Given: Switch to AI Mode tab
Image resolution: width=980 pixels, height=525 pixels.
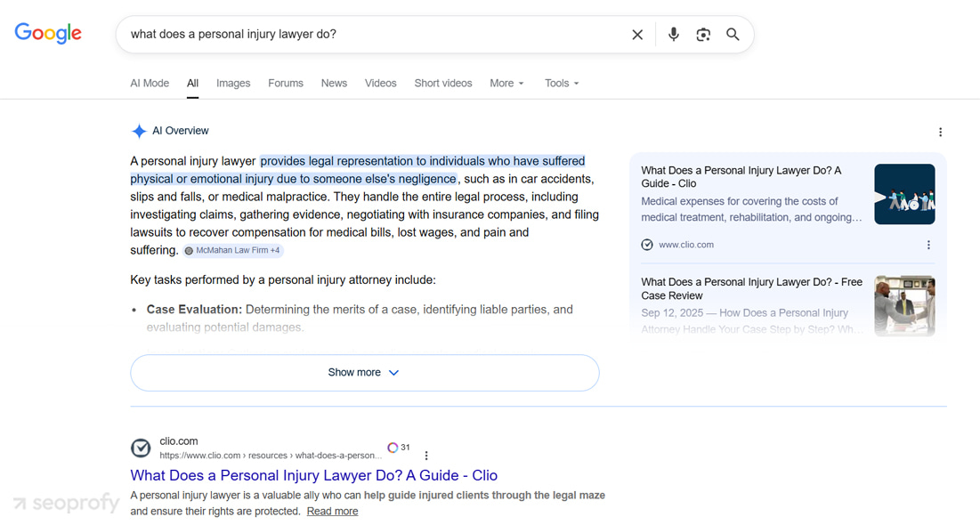Looking at the screenshot, I should pos(150,83).
